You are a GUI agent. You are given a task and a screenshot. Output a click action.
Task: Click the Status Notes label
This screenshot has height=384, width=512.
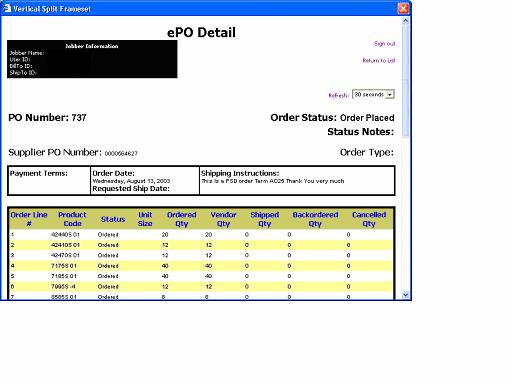360,132
